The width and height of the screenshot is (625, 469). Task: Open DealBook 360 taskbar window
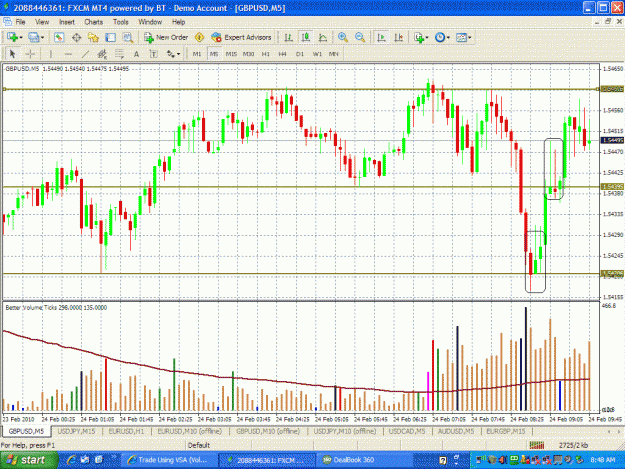[364, 460]
